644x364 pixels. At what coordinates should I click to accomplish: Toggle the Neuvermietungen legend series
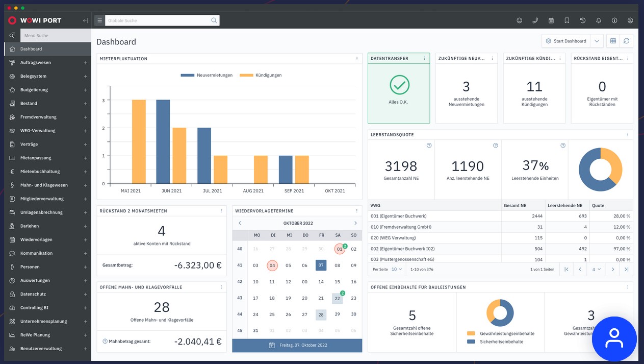click(x=207, y=75)
